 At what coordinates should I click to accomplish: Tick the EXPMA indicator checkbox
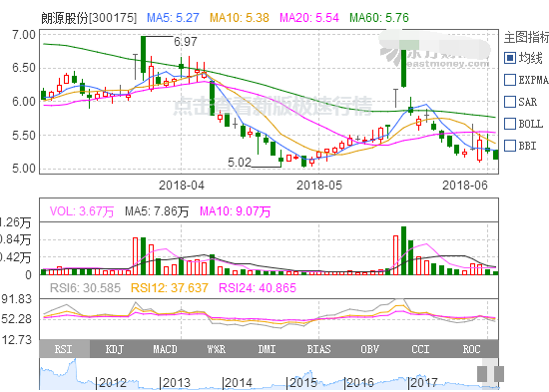click(510, 80)
